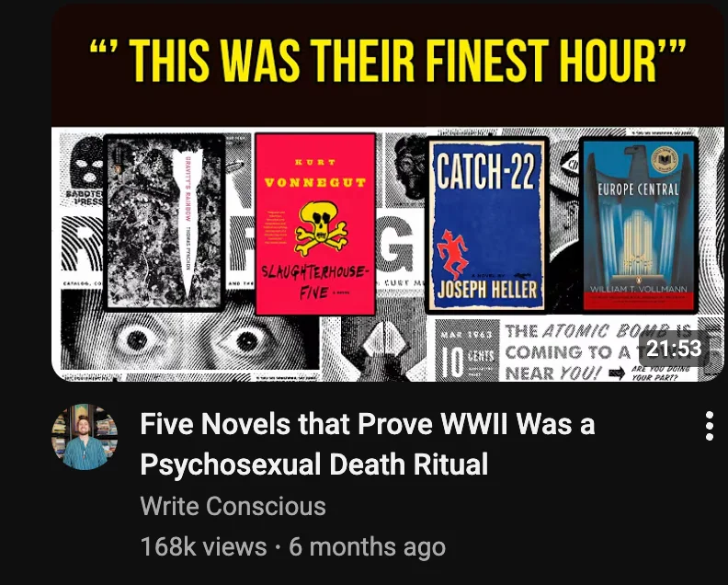Click the '10 cents' price box
The width and height of the screenshot is (728, 585).
466,361
